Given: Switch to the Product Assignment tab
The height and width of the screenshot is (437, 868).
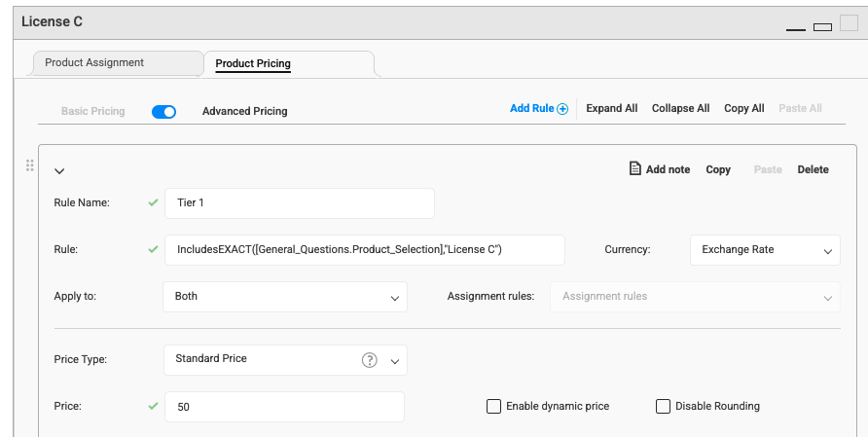Looking at the screenshot, I should [x=118, y=63].
